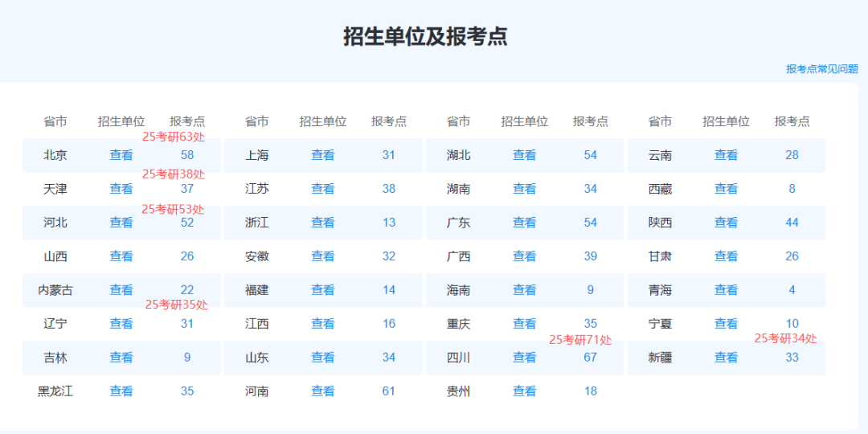Open 广东's exam site number 54
This screenshot has width=868, height=434.
591,223
